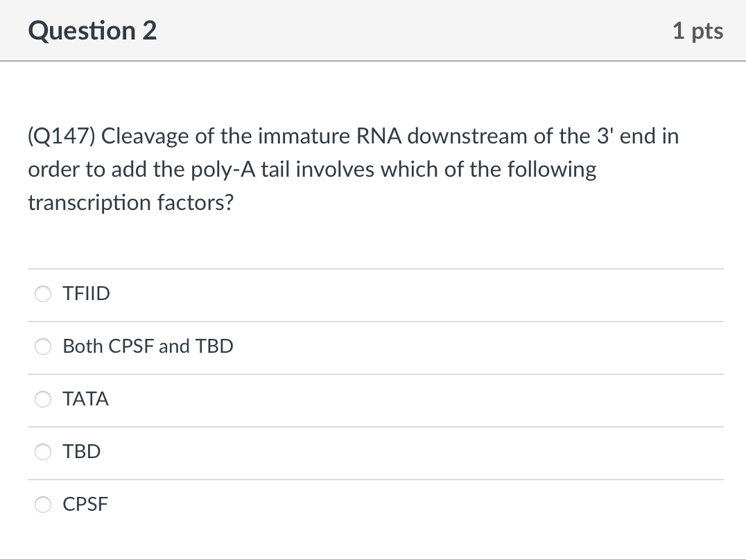Select the 'Both CPSF and TBD' option
The image size is (746, 560).
42,347
